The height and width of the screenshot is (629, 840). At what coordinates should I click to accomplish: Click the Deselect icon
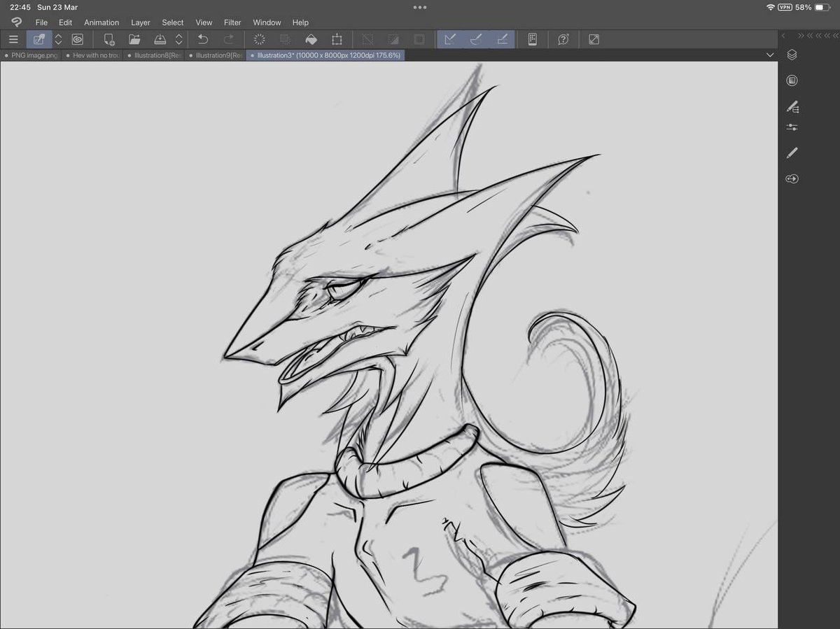coord(367,39)
